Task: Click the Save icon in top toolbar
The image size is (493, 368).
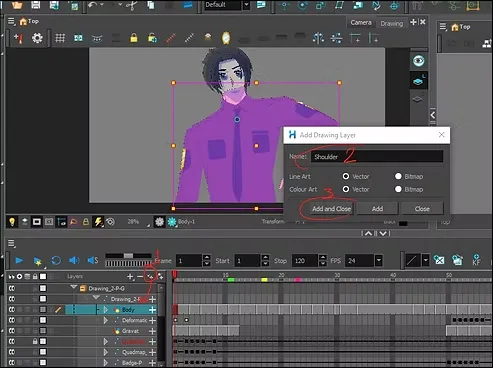Action: pos(35,5)
